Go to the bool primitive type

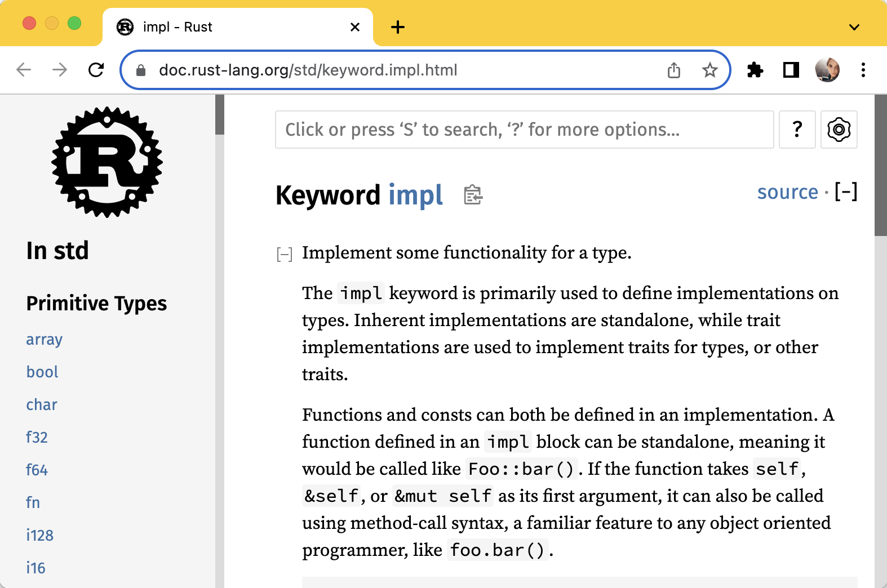[x=42, y=372]
